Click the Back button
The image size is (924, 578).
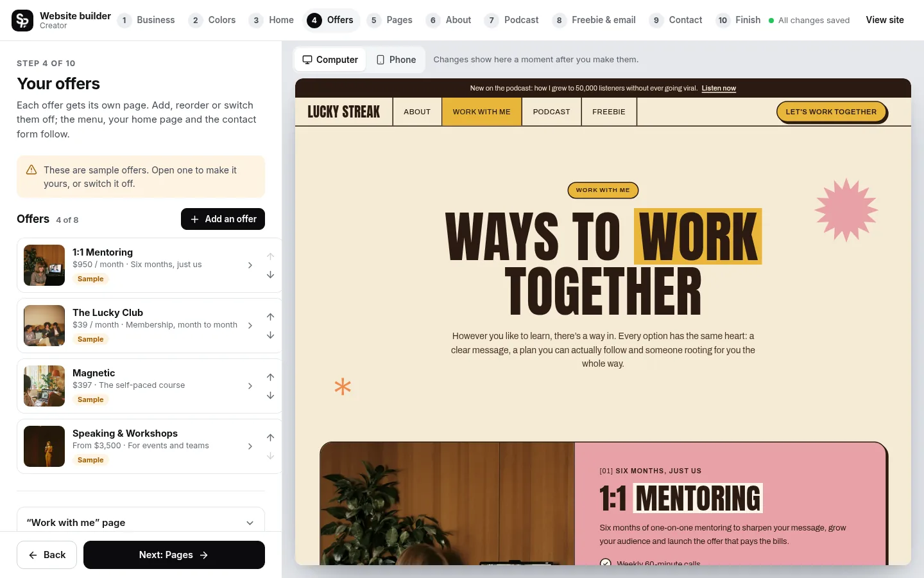click(47, 555)
